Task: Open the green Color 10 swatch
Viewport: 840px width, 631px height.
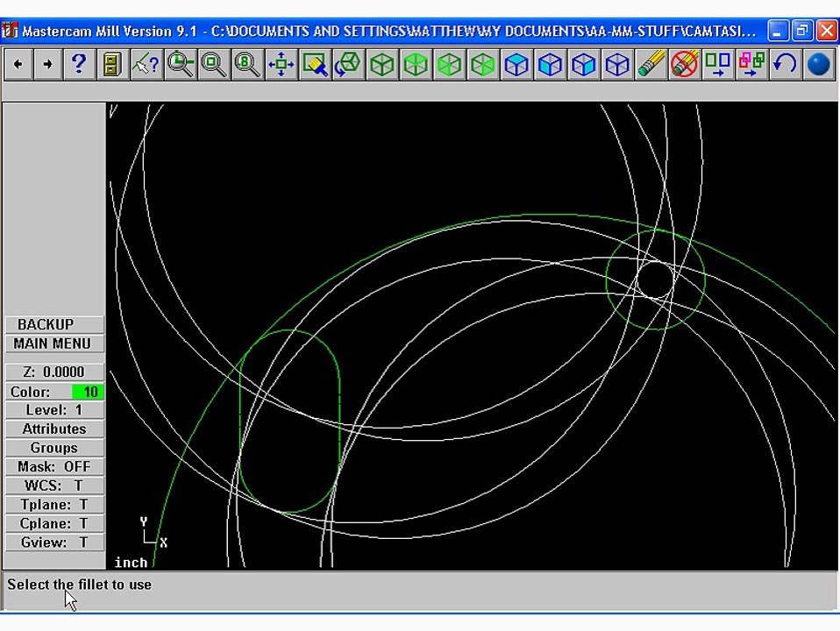Action: tap(88, 392)
